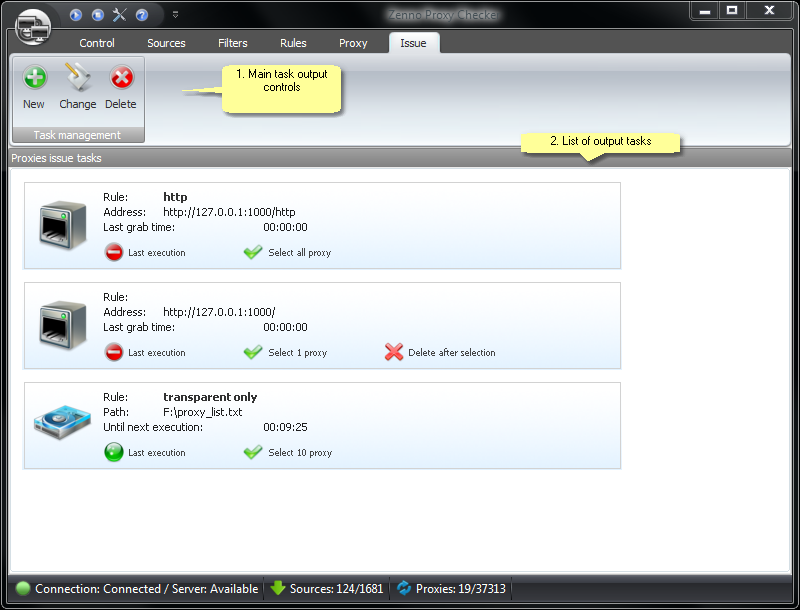Click the green sources arrow in status bar
The image size is (800, 610).
278,589
